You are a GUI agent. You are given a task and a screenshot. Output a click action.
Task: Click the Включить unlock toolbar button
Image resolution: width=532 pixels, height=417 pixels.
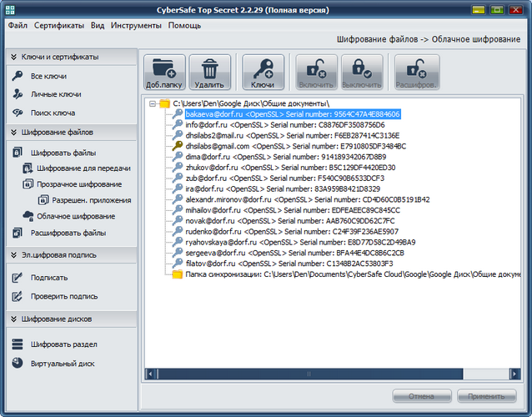tap(317, 73)
